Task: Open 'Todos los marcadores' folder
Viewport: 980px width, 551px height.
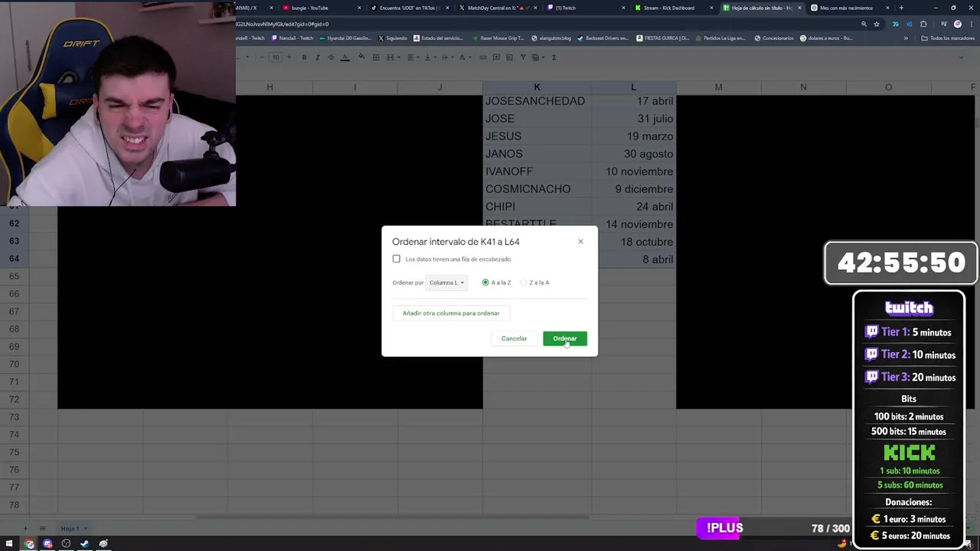Action: point(948,37)
